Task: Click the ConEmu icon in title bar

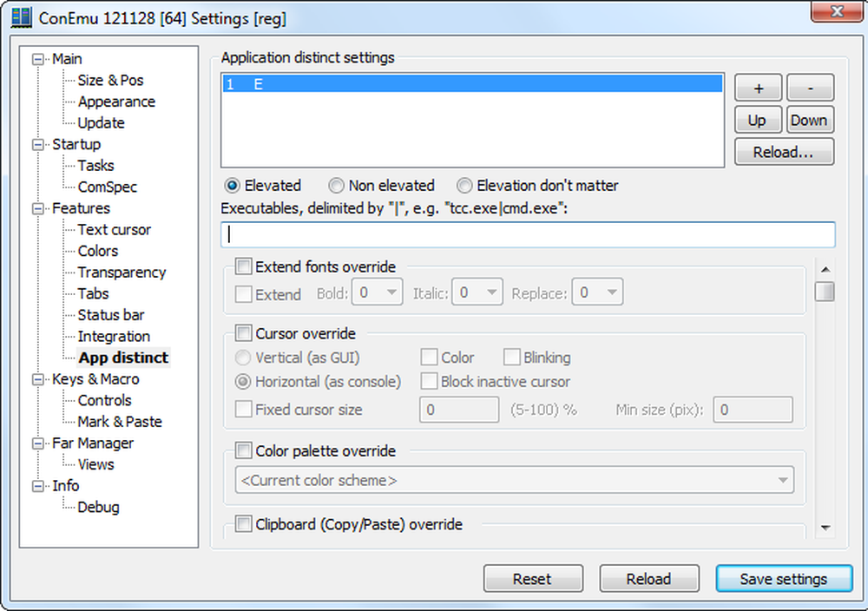Action: 22,17
